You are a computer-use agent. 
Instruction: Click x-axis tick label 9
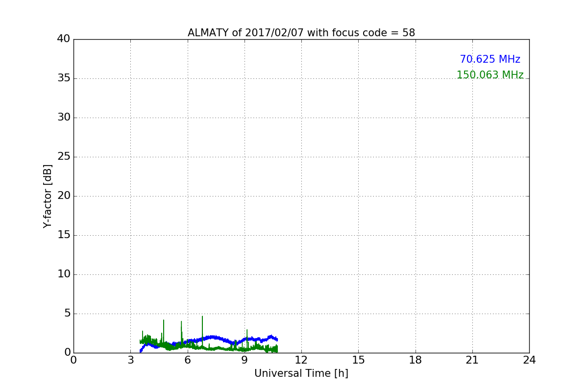(x=245, y=360)
